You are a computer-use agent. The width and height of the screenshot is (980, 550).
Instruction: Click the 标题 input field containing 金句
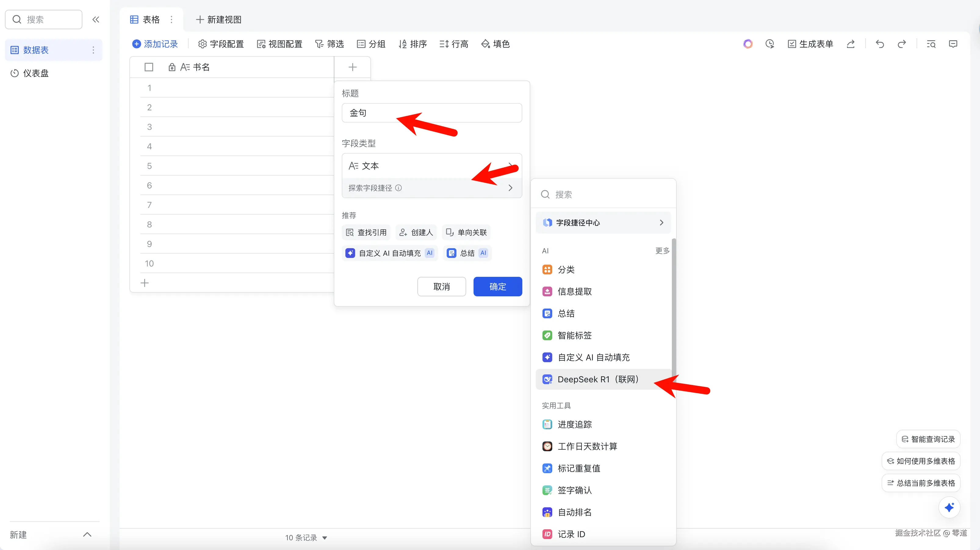tap(431, 113)
